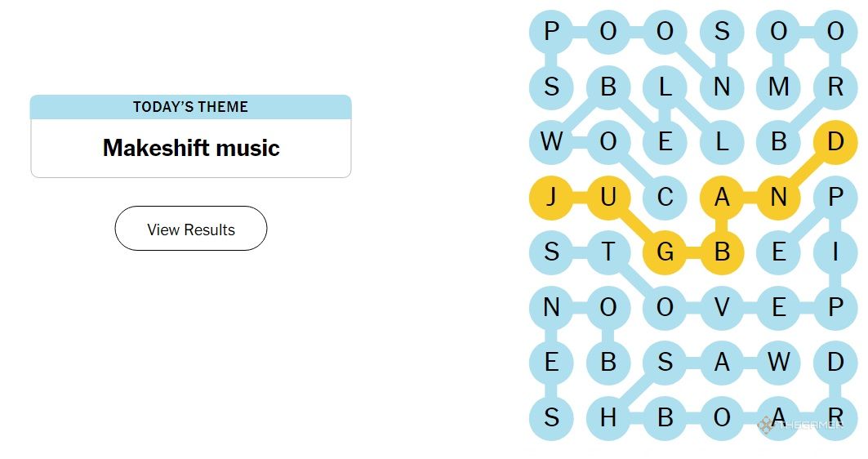Select the blue letter C tile
Screen dimensions: 868x459
pyautogui.click(x=665, y=197)
